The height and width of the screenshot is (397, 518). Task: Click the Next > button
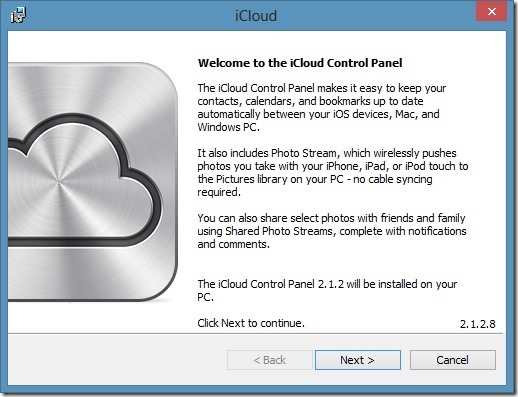[x=358, y=360]
